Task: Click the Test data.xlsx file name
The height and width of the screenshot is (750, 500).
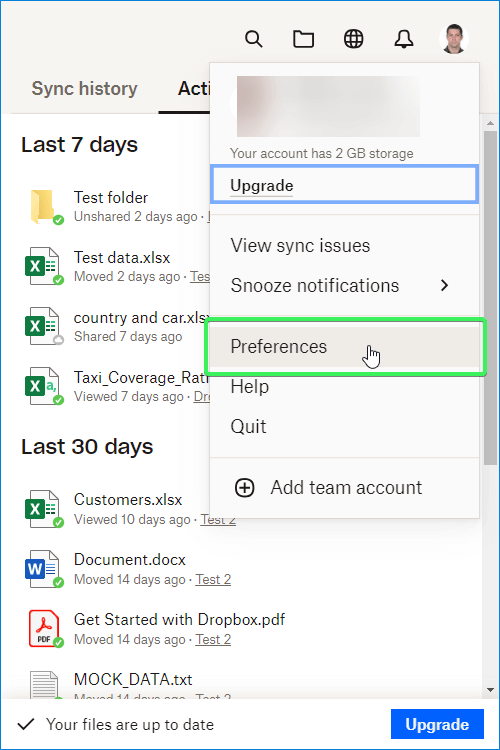Action: click(x=122, y=257)
